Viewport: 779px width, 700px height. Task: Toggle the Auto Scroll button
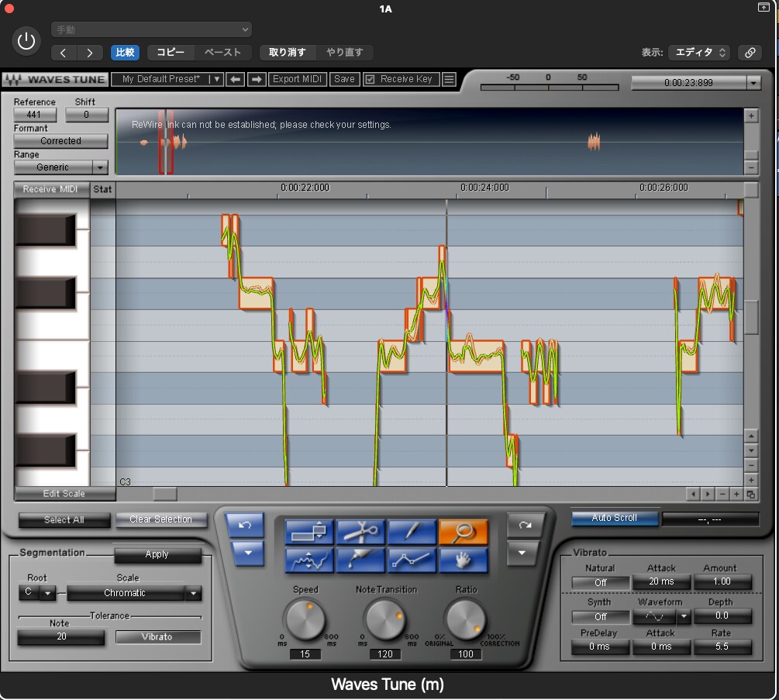click(x=615, y=518)
